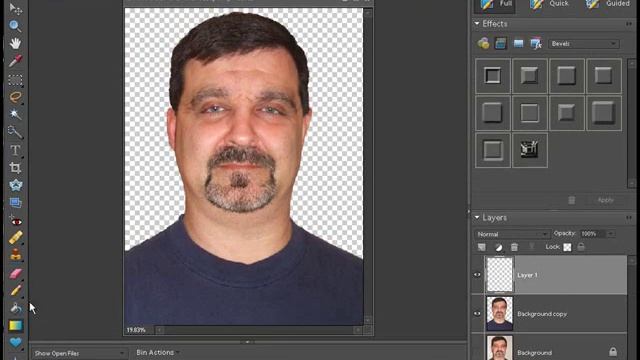Click padlock icon on Background layer

click(x=613, y=352)
